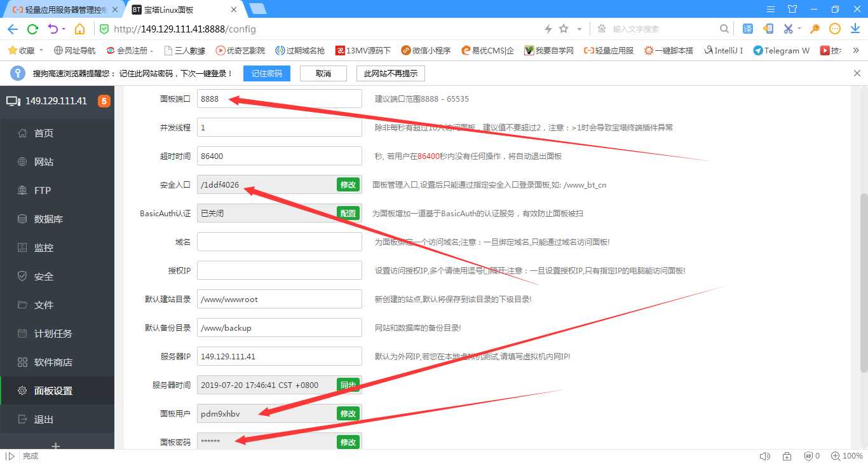Click 修改 button for 面板用户
The width and height of the screenshot is (868, 463).
tap(348, 413)
